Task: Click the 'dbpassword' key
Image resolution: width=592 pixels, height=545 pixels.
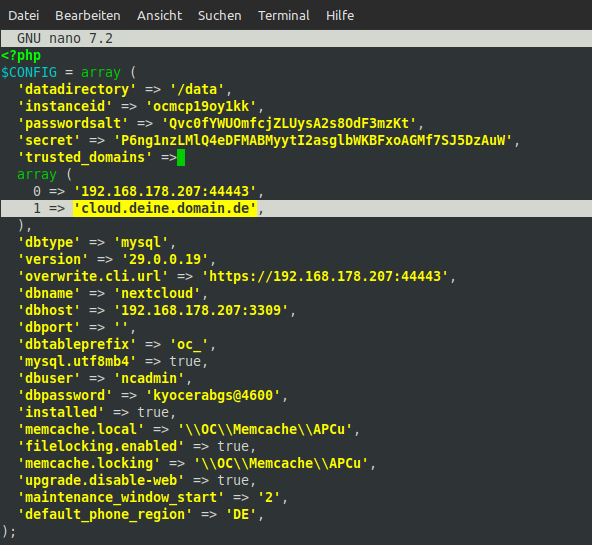Action: 65,395
